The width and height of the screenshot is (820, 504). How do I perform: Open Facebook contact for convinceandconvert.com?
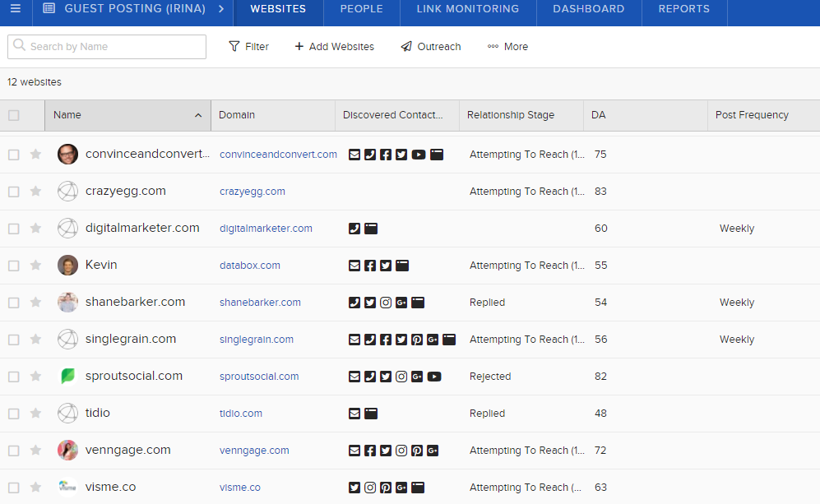pyautogui.click(x=386, y=155)
